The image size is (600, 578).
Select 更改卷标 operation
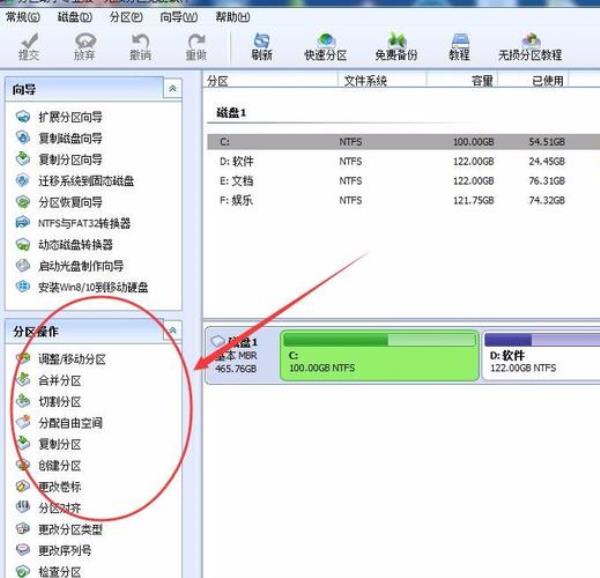point(49,487)
